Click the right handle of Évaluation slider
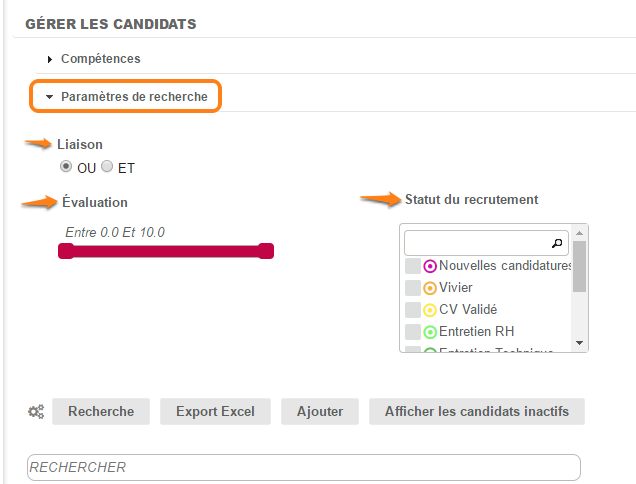The image size is (636, 484). pos(266,251)
